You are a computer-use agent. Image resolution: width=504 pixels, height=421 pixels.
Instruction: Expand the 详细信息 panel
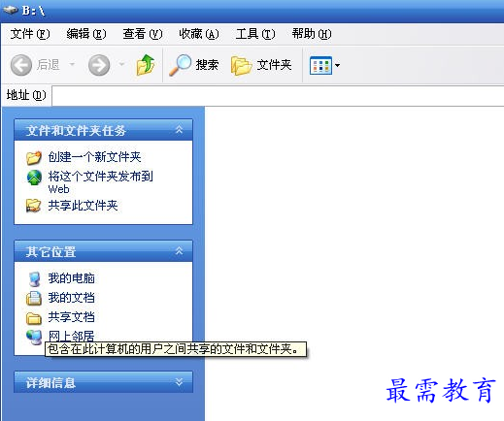(179, 382)
